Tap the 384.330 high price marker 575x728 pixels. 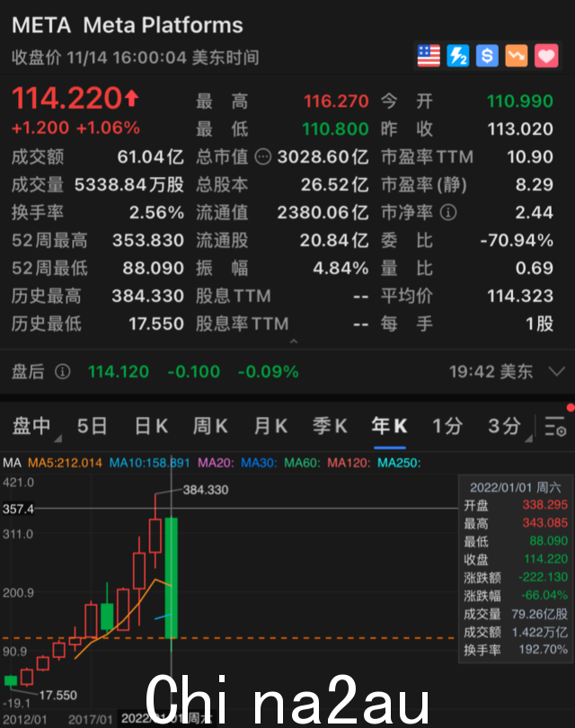click(206, 490)
